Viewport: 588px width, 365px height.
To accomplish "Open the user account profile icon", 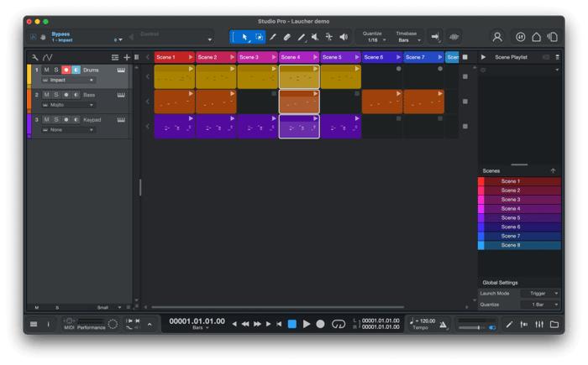I will tap(497, 37).
